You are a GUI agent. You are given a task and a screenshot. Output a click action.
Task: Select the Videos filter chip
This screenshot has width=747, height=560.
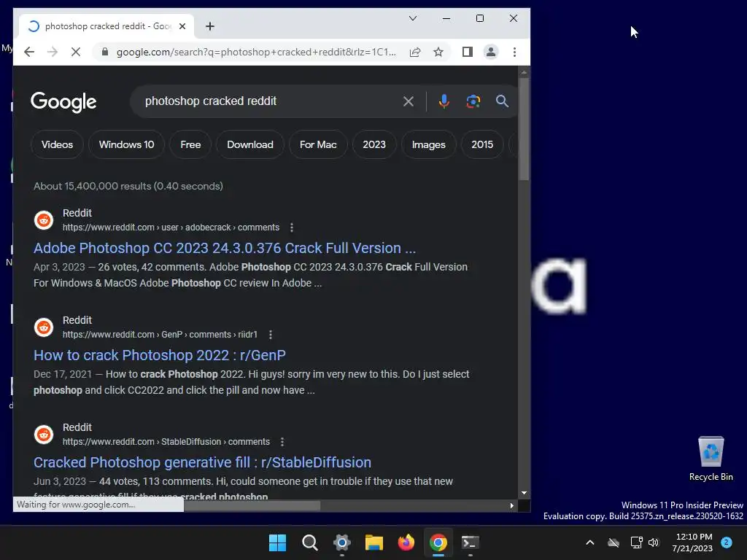coord(57,144)
